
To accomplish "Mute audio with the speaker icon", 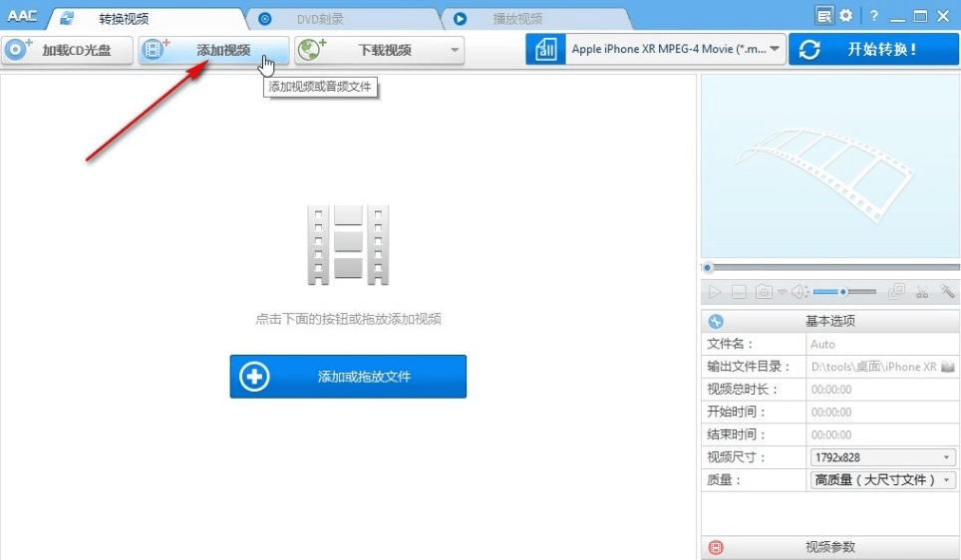I will (800, 292).
